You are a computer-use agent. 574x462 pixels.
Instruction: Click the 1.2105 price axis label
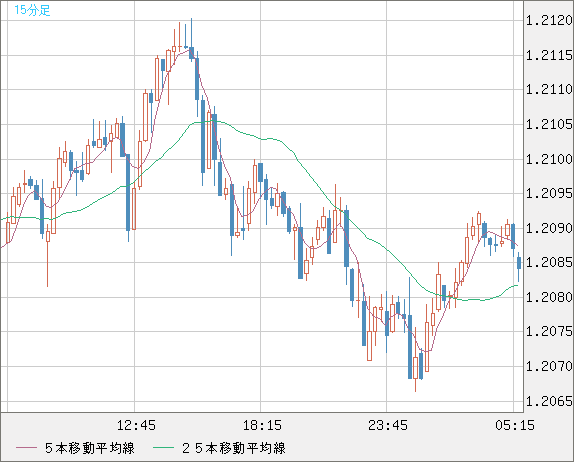click(549, 124)
